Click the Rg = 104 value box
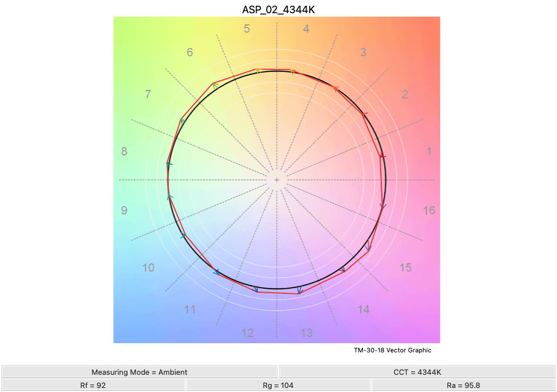This screenshot has width=557, height=392. point(278,385)
